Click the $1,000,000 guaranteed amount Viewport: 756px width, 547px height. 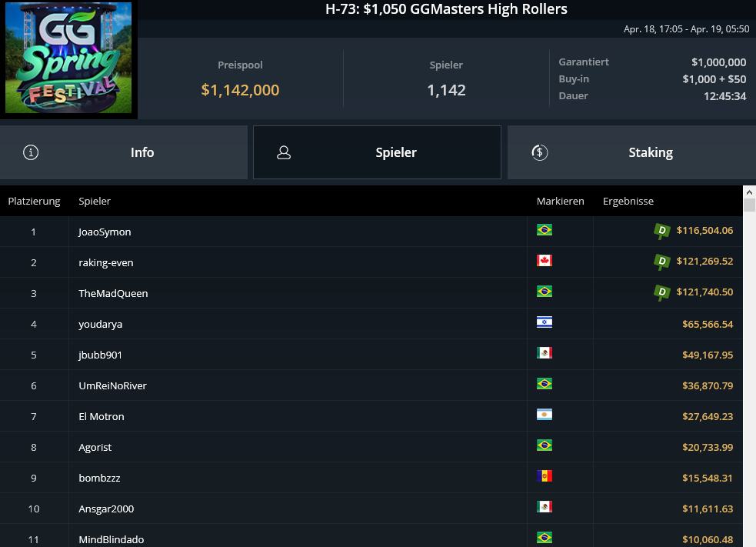[719, 62]
